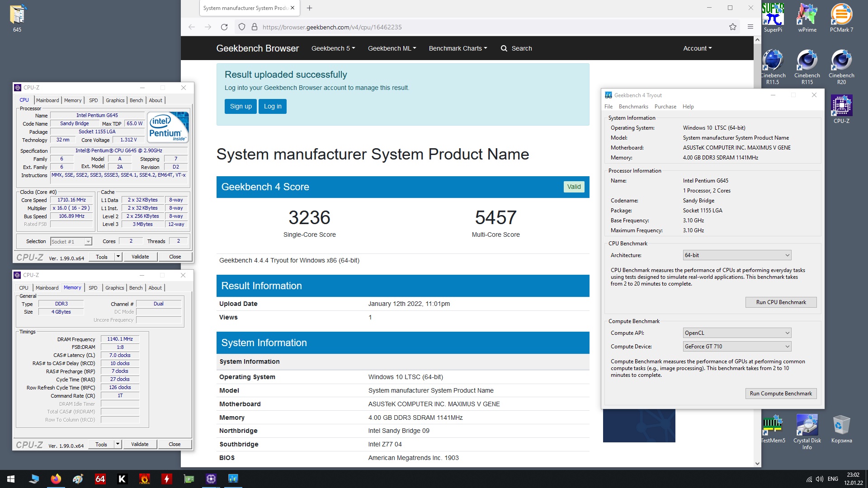Open the Recycle Bin (Корзина)
The height and width of the screenshot is (488, 868).
(841, 429)
